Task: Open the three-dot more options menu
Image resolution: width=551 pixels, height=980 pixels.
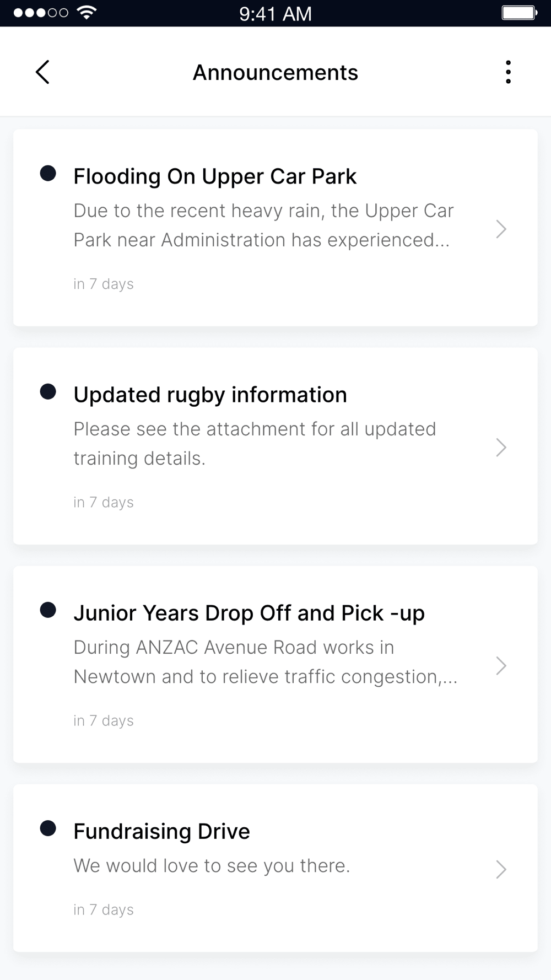Action: click(508, 72)
